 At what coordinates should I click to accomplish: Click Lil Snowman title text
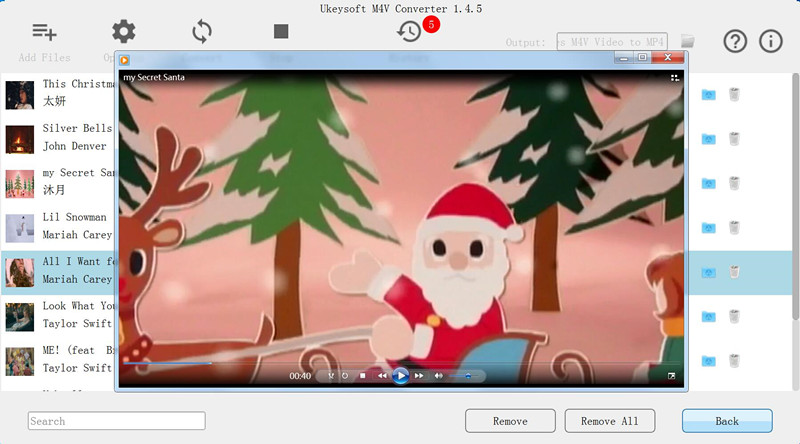click(x=74, y=217)
